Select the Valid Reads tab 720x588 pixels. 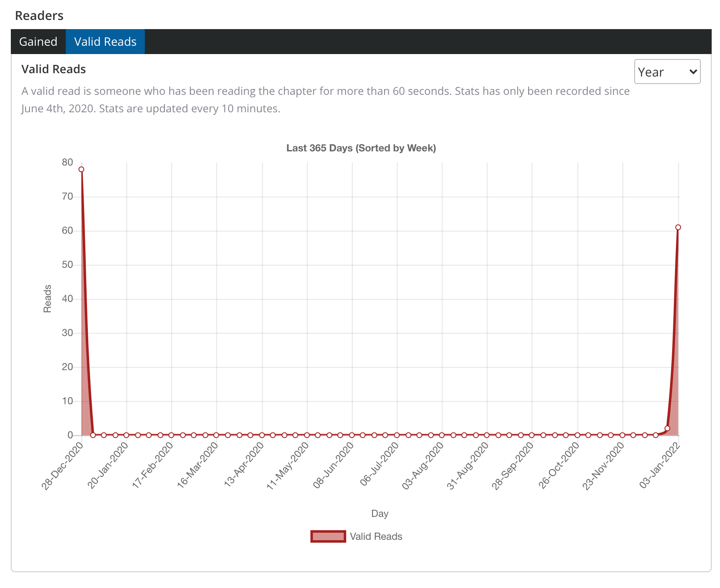point(105,42)
